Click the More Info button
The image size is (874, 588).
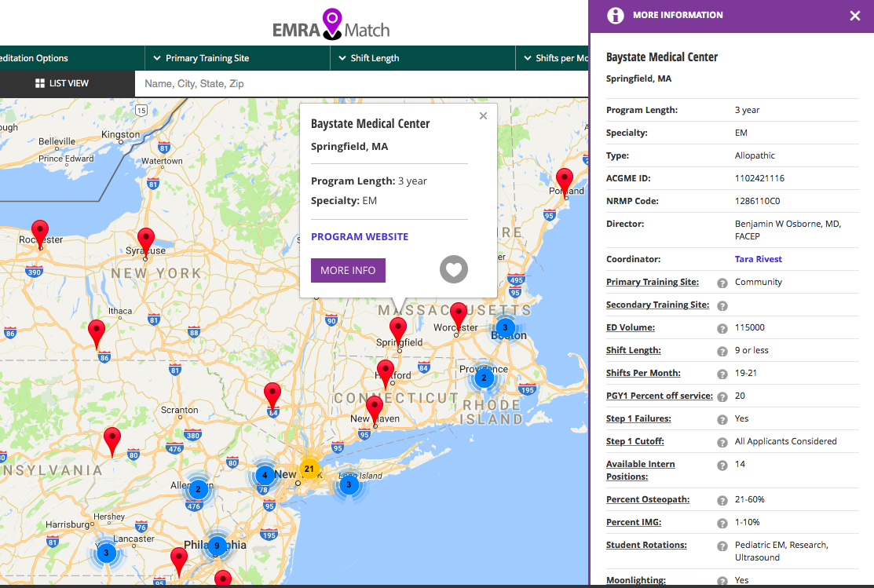(x=349, y=270)
